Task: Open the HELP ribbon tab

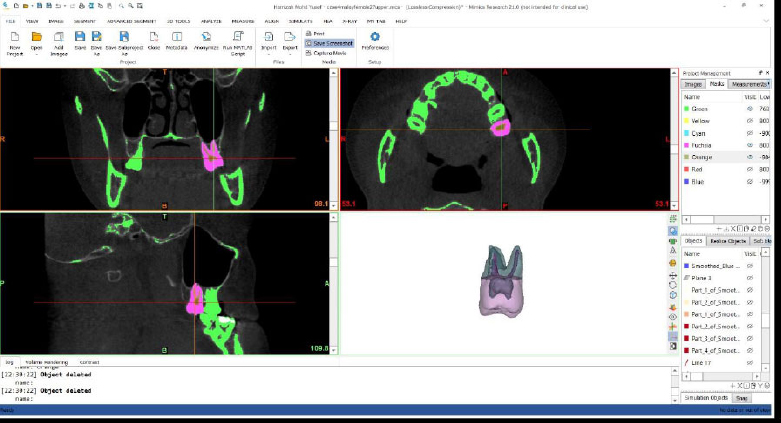Action: [401, 21]
